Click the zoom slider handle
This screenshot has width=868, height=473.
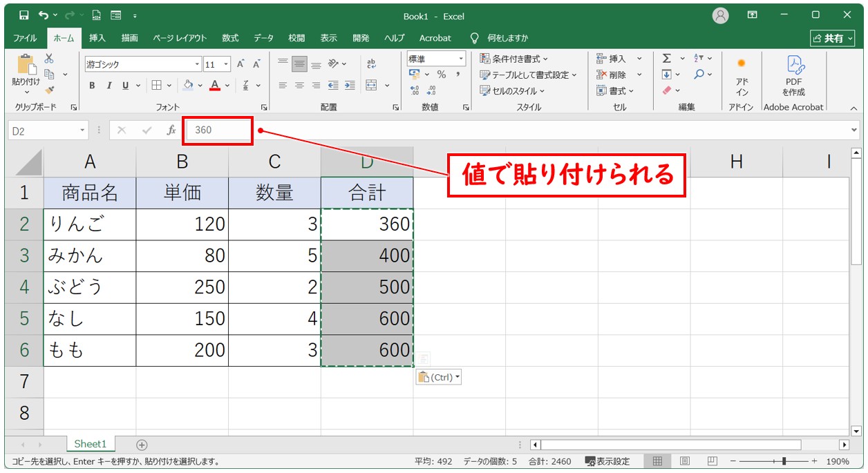[x=783, y=461]
